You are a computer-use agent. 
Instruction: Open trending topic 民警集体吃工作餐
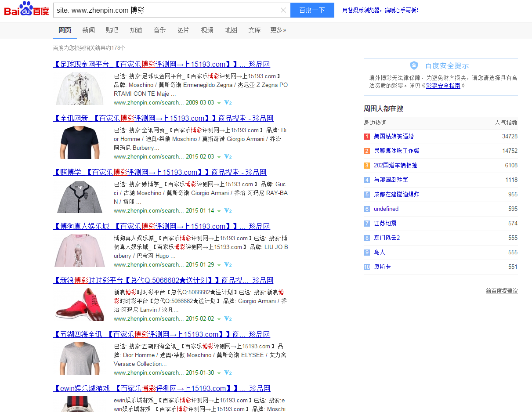point(397,151)
